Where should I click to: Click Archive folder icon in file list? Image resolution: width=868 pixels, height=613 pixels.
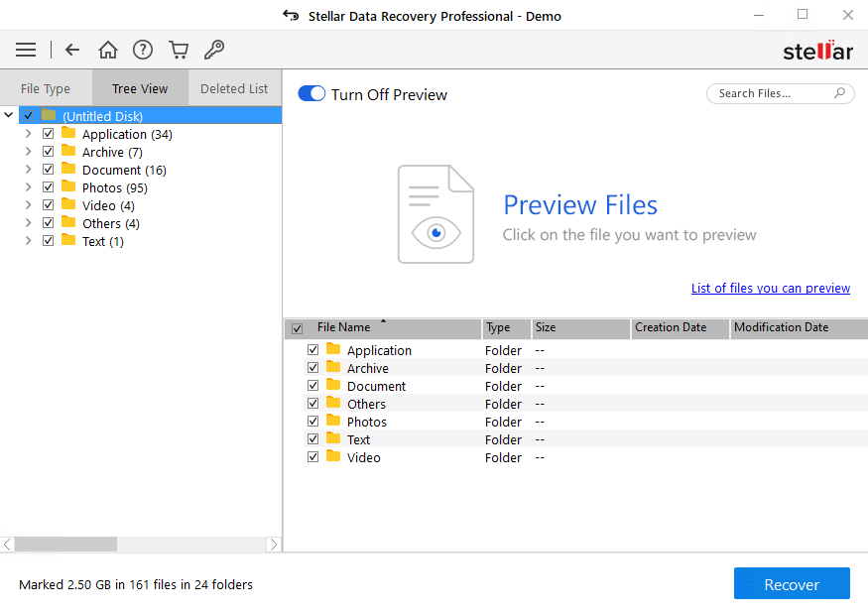click(x=333, y=367)
